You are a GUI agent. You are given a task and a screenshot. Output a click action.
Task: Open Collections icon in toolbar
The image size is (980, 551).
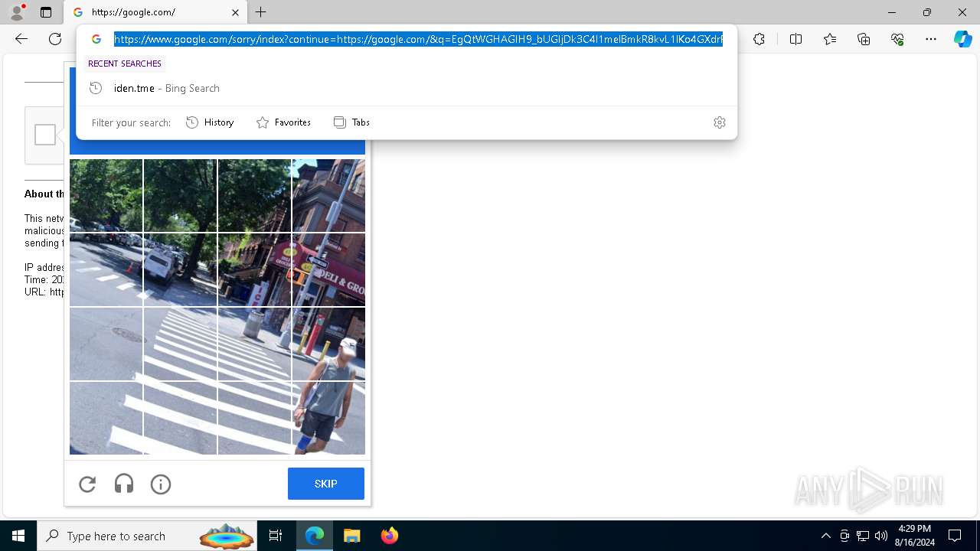[864, 39]
